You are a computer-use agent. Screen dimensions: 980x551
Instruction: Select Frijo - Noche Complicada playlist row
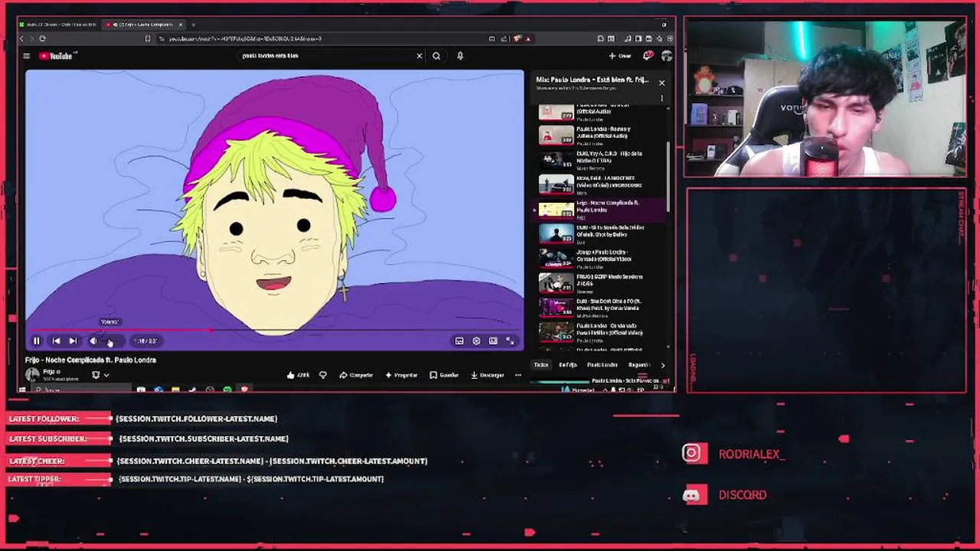597,209
